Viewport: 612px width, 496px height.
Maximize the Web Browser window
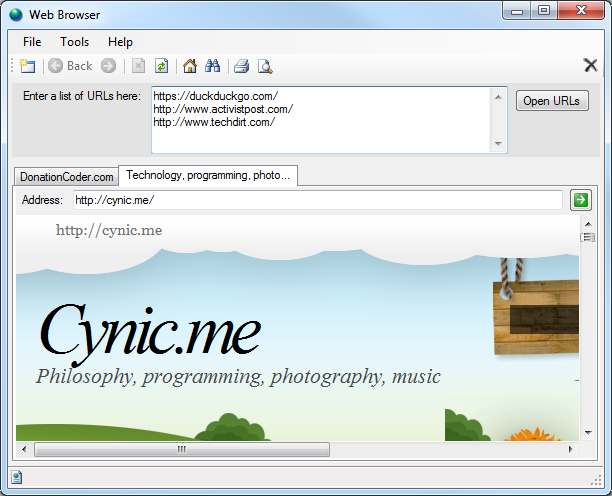pos(544,11)
